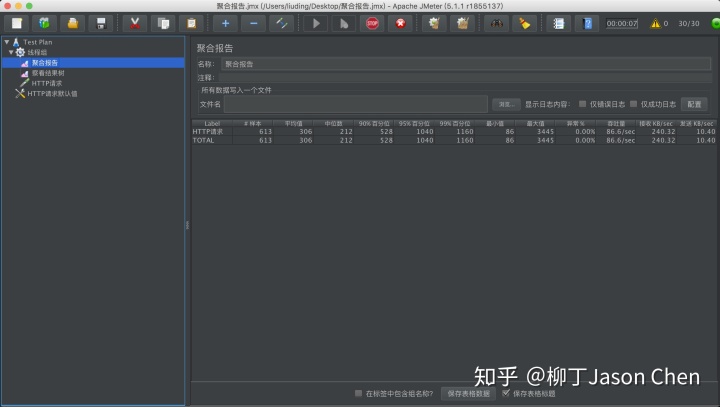The width and height of the screenshot is (720, 407).
Task: Open function helper dialog list icon
Action: [x=558, y=23]
